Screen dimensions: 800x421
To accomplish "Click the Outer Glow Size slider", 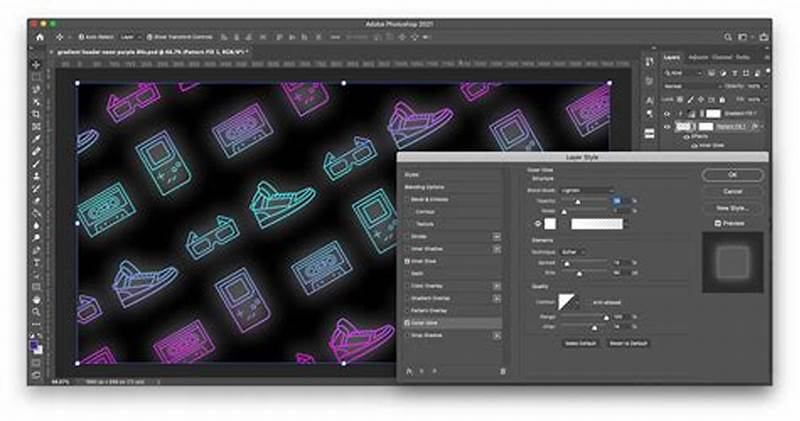I will coord(585,274).
